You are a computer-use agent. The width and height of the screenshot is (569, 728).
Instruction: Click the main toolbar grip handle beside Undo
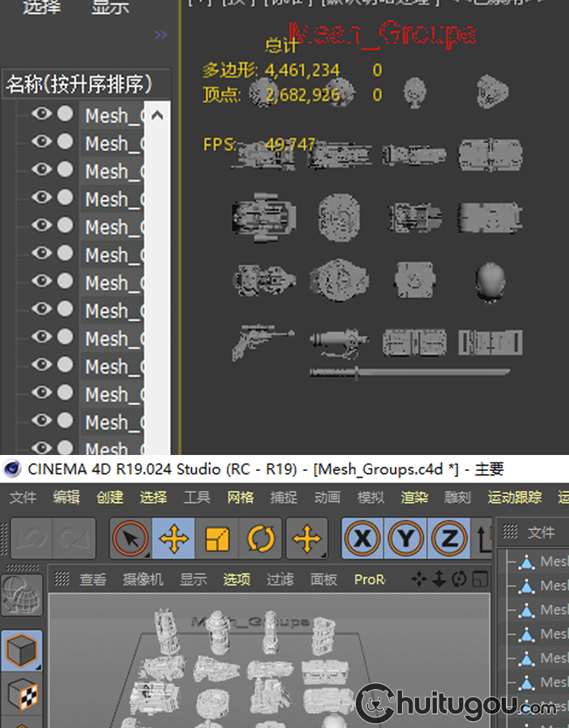pos(5,538)
